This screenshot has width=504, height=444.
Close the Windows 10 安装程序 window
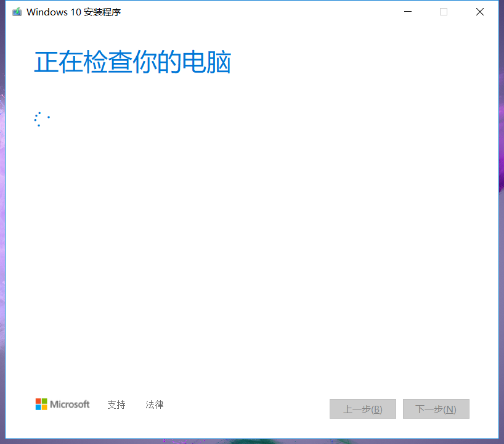[479, 12]
